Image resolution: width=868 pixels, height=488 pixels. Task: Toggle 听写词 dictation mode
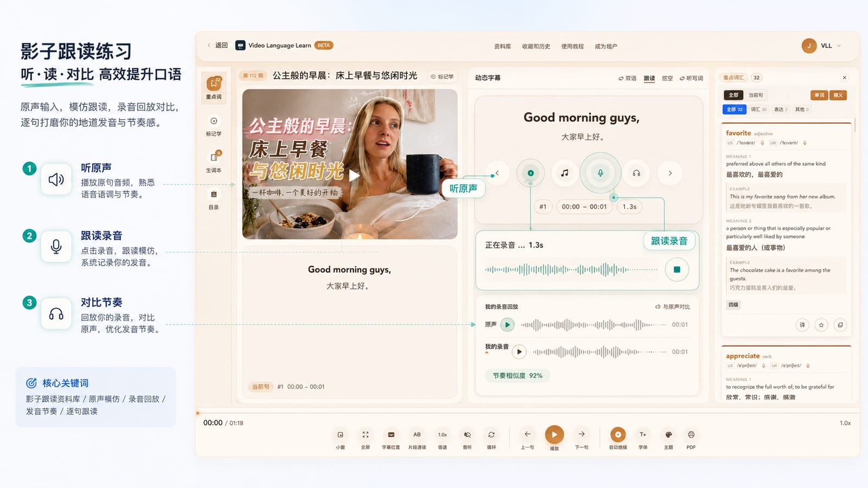coord(691,78)
